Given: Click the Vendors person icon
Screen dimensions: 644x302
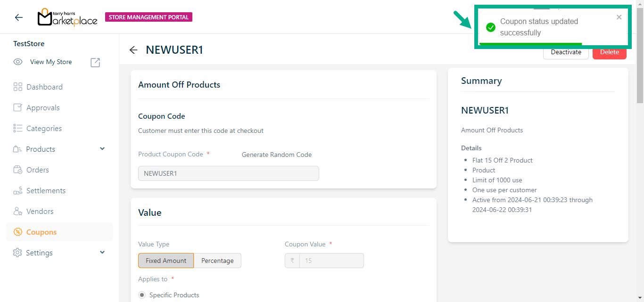Looking at the screenshot, I should point(18,211).
